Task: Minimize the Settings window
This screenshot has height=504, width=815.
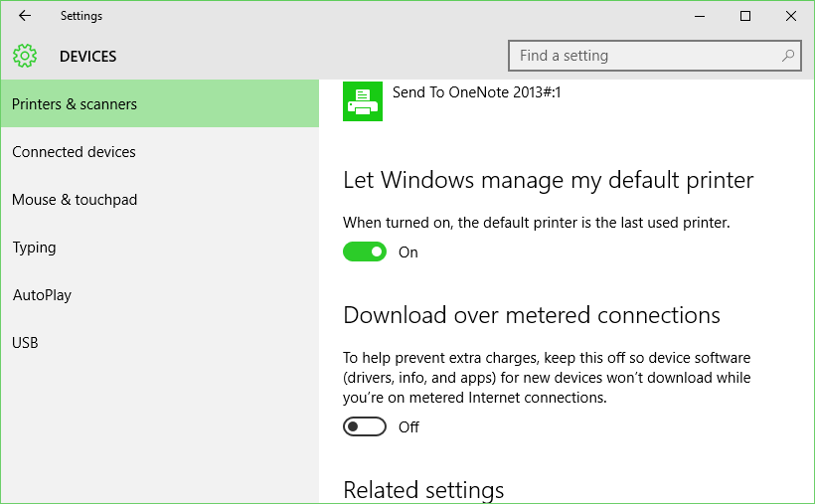Action: click(x=700, y=16)
